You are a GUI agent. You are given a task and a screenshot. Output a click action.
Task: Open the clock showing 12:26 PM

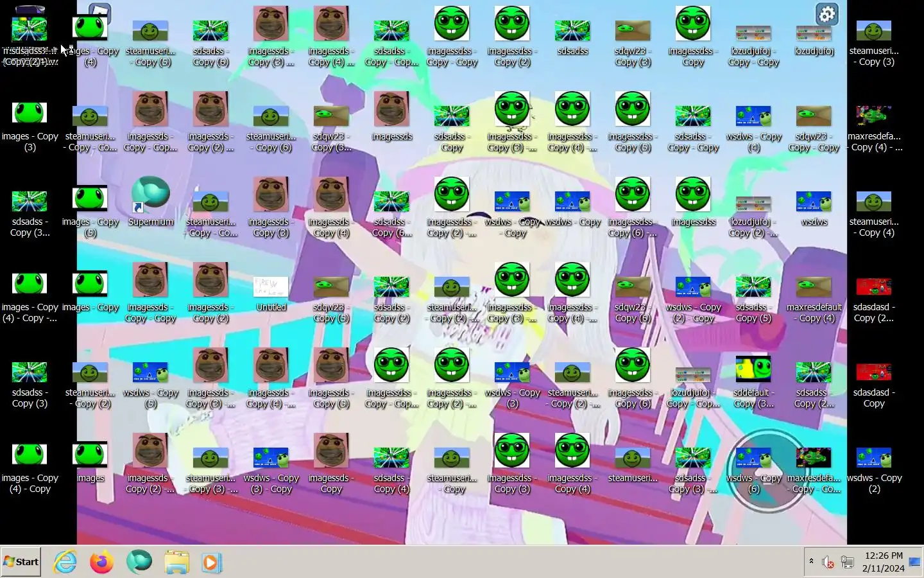click(884, 562)
